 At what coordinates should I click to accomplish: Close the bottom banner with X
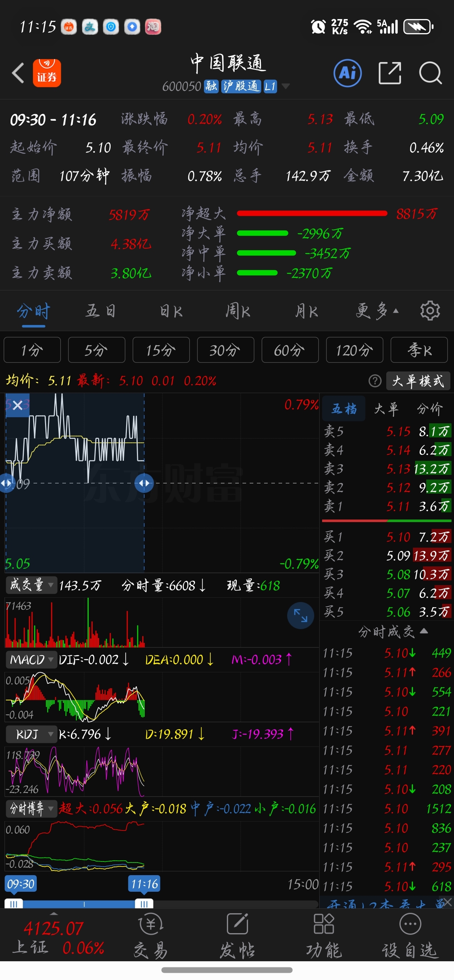click(448, 902)
